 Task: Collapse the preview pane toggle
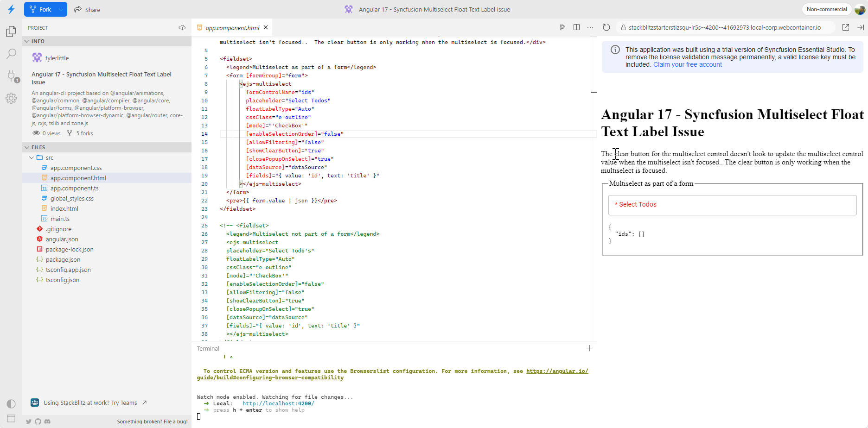point(861,27)
